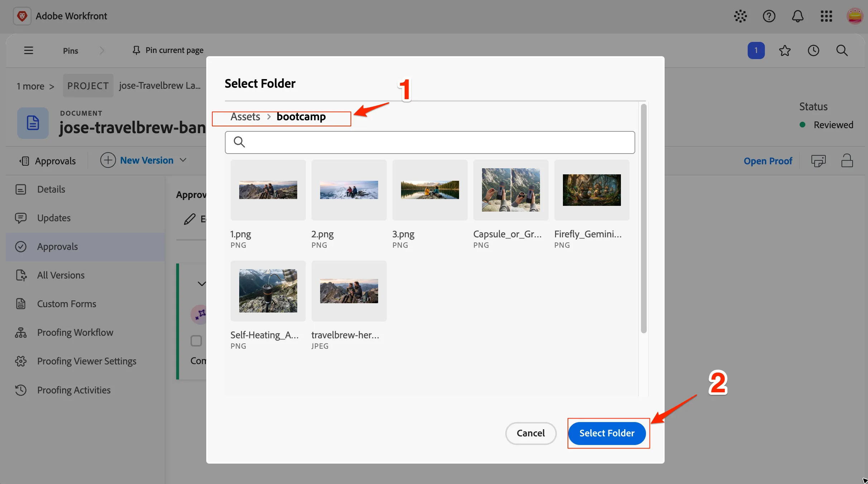868x484 pixels.
Task: Click the proof comments icon beside Open Proof
Action: point(818,161)
